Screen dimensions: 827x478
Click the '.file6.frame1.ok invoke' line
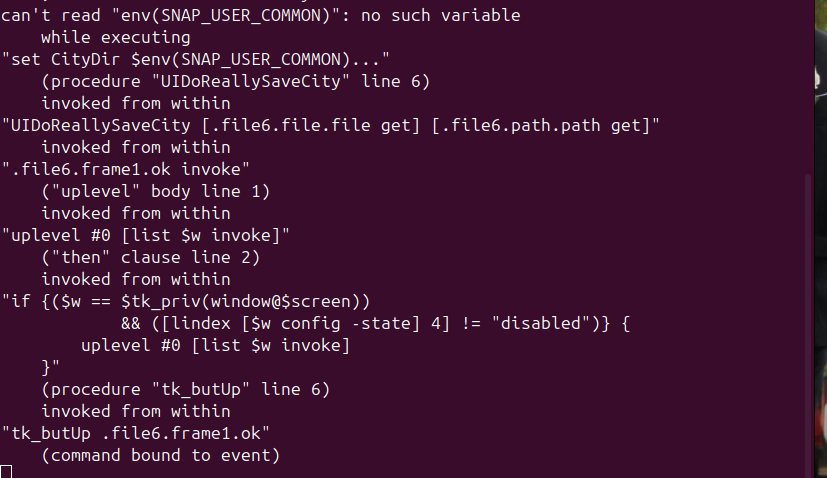click(x=125, y=169)
